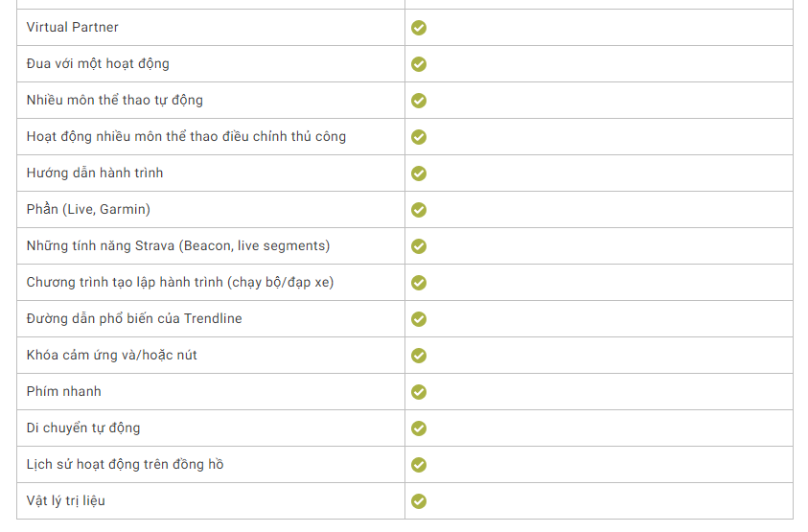
Task: Click the checkmark for Lịch sử hoạt động trên đồng hồ
Action: (419, 465)
